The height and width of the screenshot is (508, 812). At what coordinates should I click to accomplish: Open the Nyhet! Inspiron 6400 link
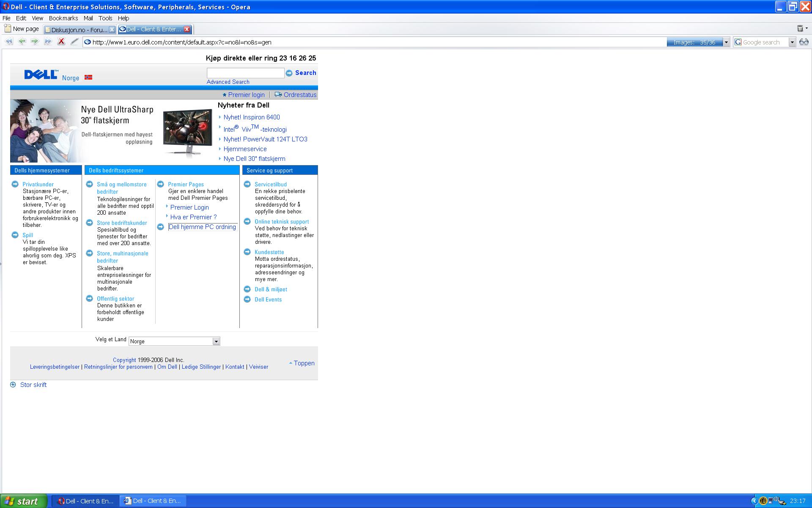pyautogui.click(x=252, y=117)
